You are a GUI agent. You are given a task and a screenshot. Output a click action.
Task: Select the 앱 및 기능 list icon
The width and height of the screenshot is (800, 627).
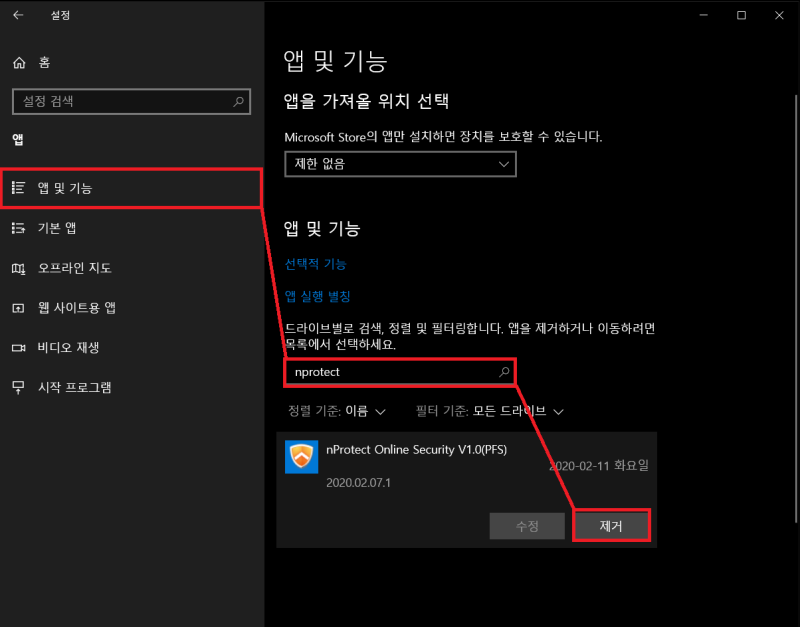(x=20, y=187)
